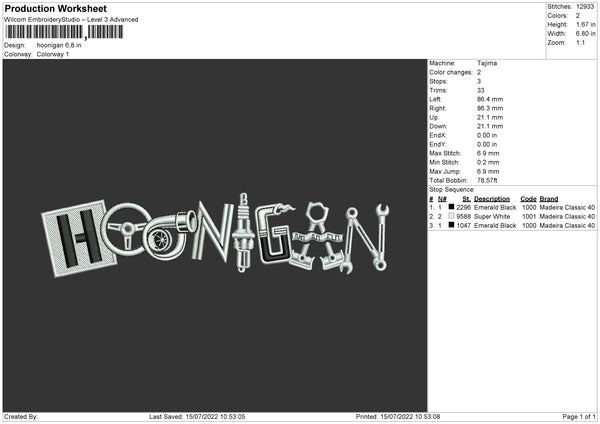The image size is (600, 424).
Task: Click the steering wheel letter O
Action: [x=126, y=230]
